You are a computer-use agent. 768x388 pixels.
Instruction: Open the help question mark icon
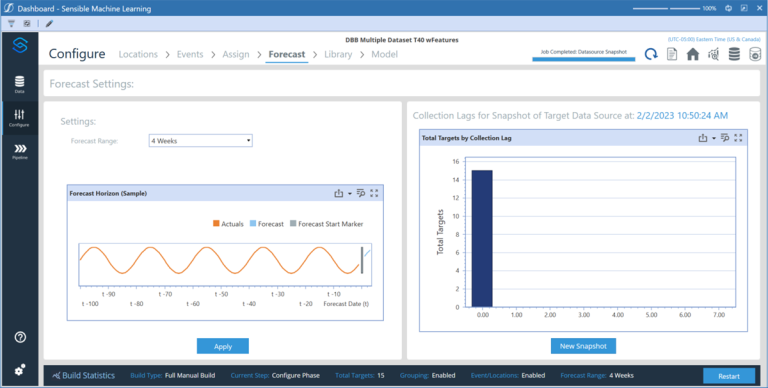pos(20,337)
